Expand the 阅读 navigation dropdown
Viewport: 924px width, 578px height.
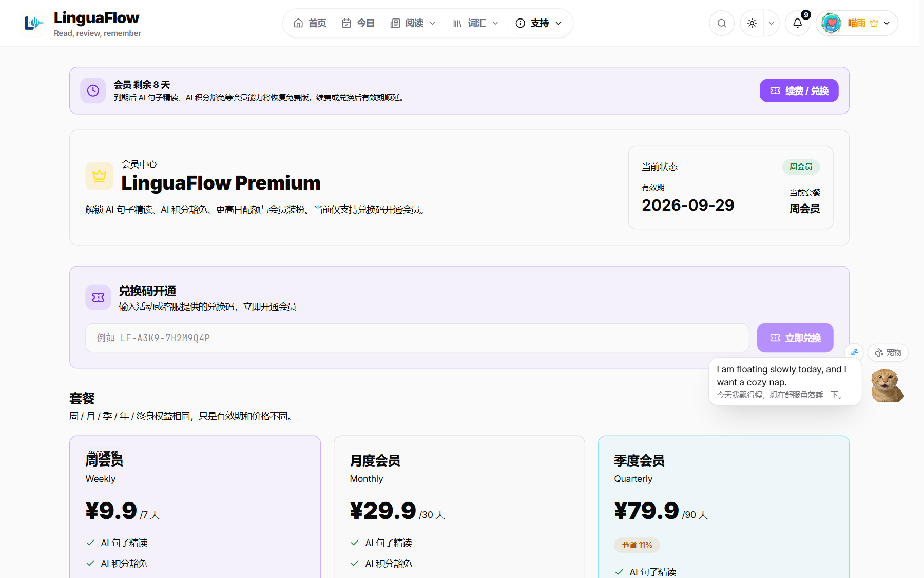coord(413,23)
